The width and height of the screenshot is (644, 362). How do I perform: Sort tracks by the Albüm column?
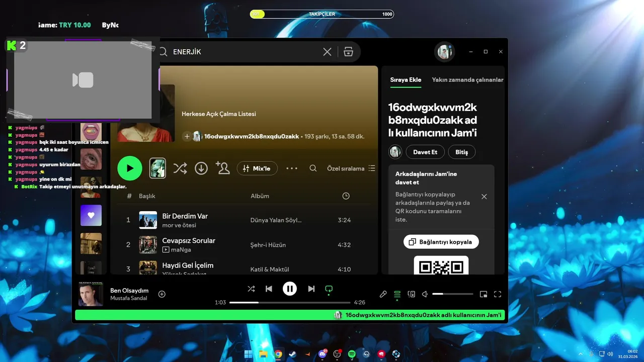pyautogui.click(x=260, y=196)
